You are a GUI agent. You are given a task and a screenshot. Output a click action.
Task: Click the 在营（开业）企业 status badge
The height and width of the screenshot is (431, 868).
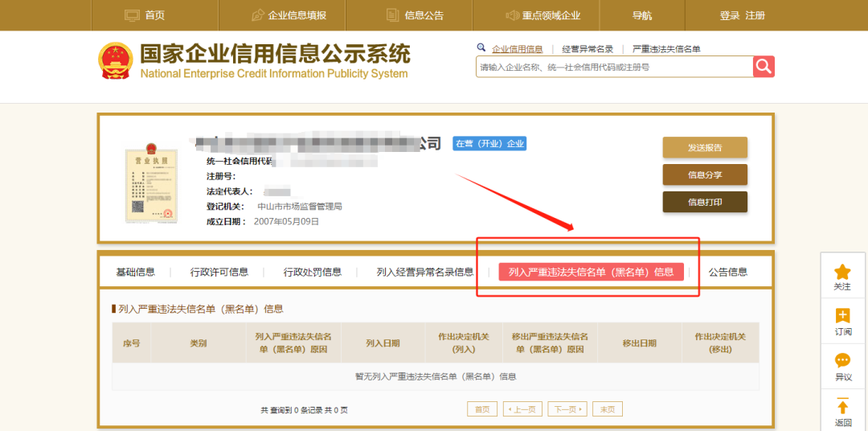pyautogui.click(x=489, y=144)
